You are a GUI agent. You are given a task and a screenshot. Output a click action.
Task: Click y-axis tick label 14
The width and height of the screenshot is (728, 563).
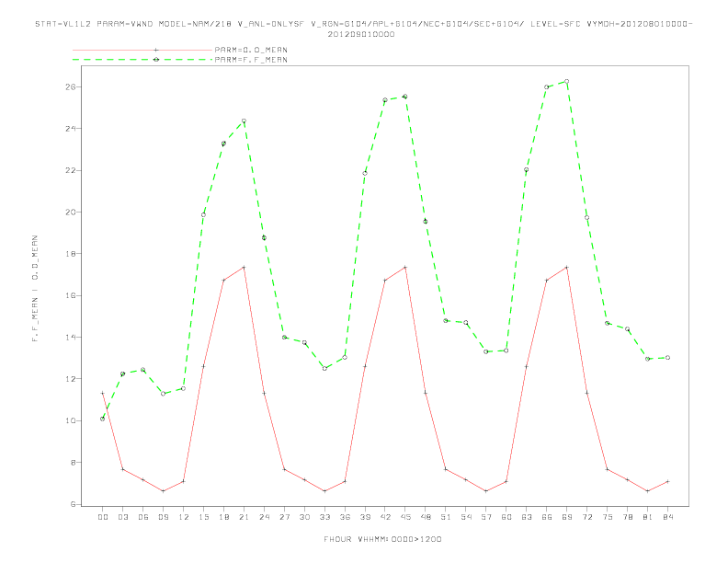tap(70, 338)
